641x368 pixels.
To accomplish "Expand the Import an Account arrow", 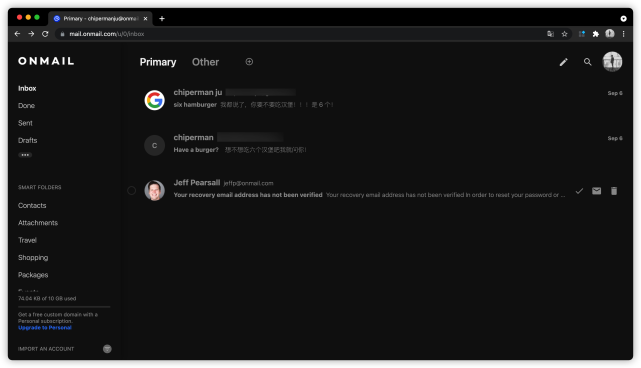I will (x=107, y=349).
